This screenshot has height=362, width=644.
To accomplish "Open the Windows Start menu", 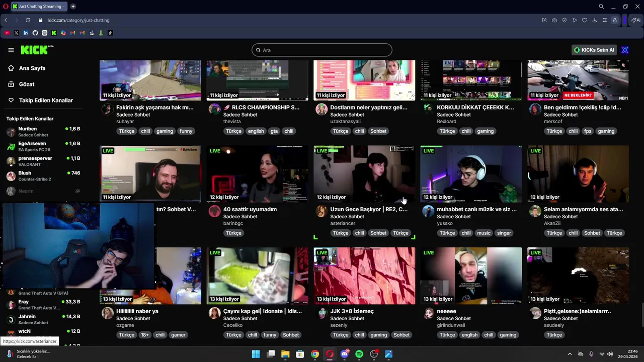I will pyautogui.click(x=256, y=354).
